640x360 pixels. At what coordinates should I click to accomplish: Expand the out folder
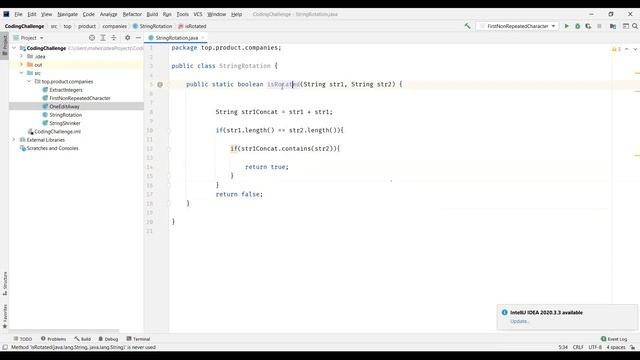click(22, 64)
